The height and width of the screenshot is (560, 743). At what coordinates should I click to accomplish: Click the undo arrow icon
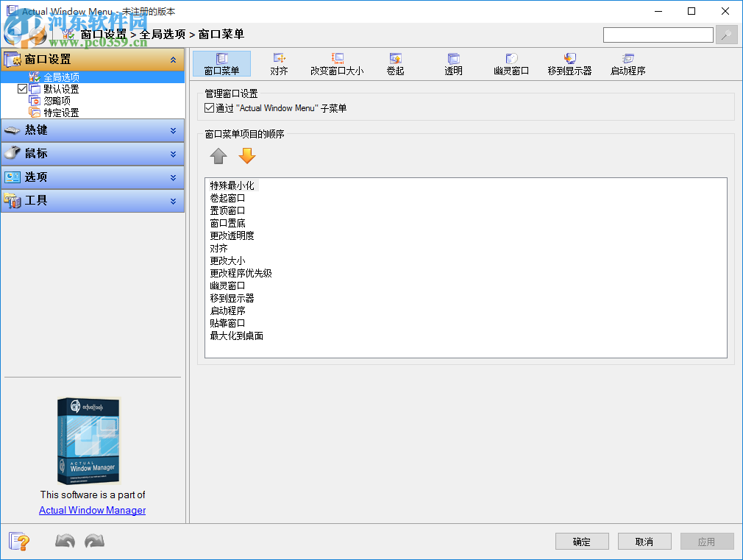click(65, 541)
